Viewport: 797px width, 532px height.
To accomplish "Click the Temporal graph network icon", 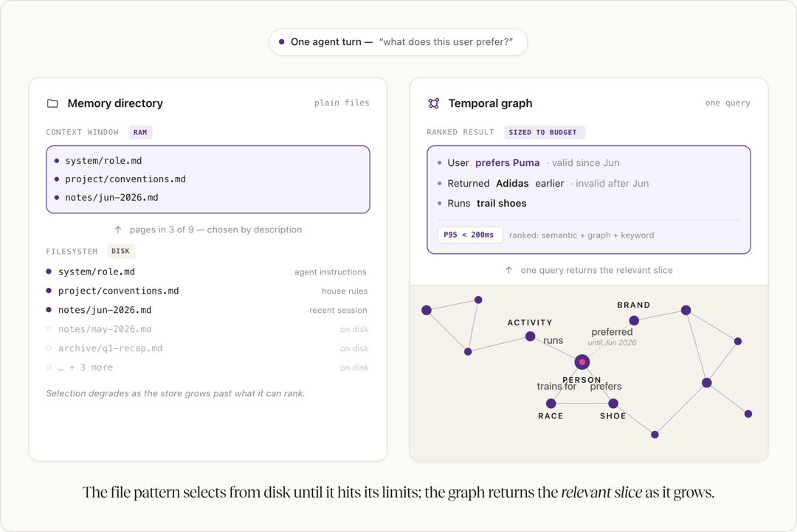I will 434,103.
